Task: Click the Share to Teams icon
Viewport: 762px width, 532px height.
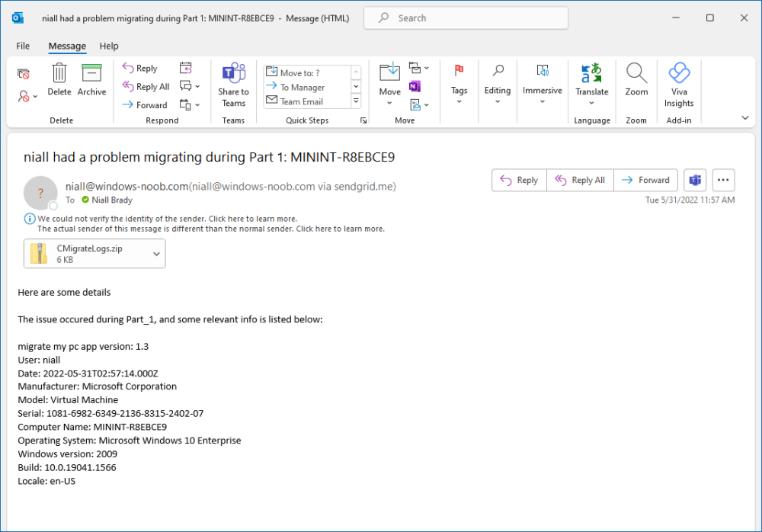Action: (x=233, y=74)
